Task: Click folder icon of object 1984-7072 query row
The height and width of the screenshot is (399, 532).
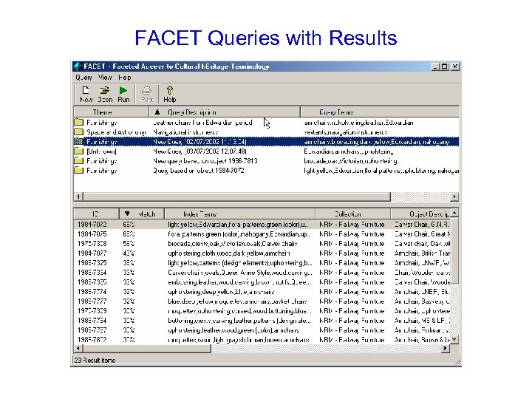Action: (79, 170)
